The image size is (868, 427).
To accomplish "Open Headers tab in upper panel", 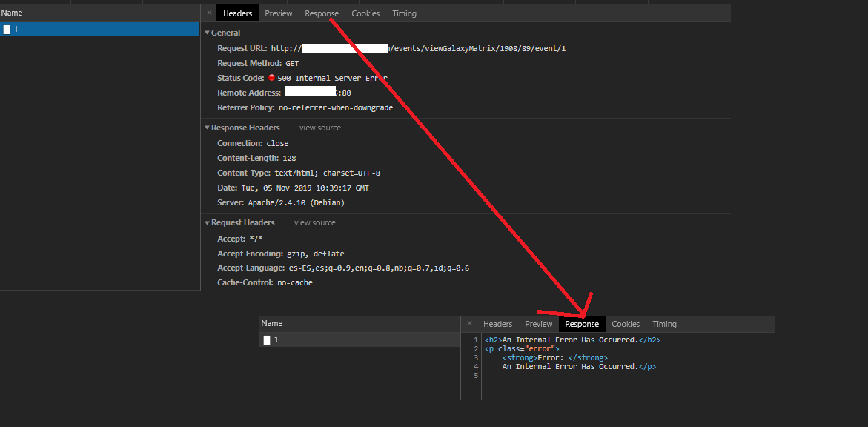I will [237, 13].
